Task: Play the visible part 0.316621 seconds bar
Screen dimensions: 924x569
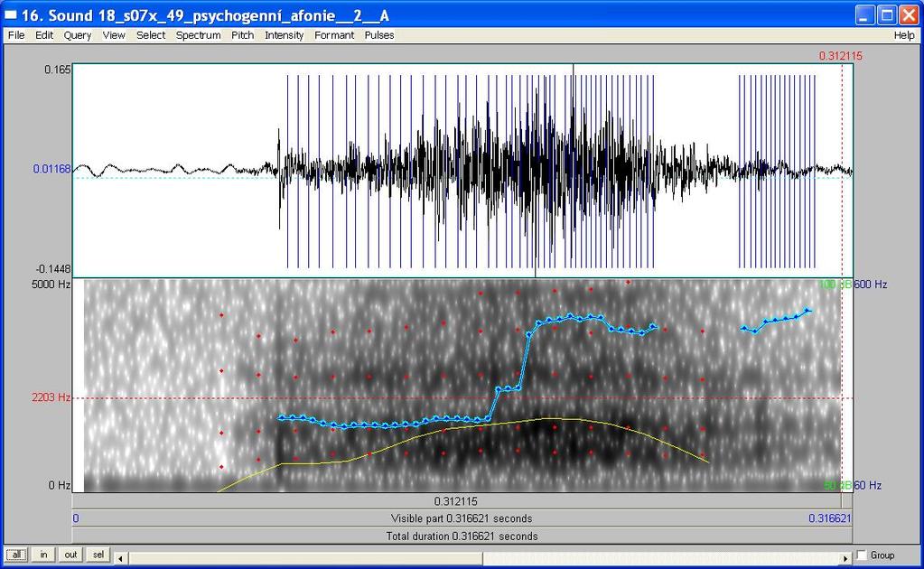Action: (462, 518)
